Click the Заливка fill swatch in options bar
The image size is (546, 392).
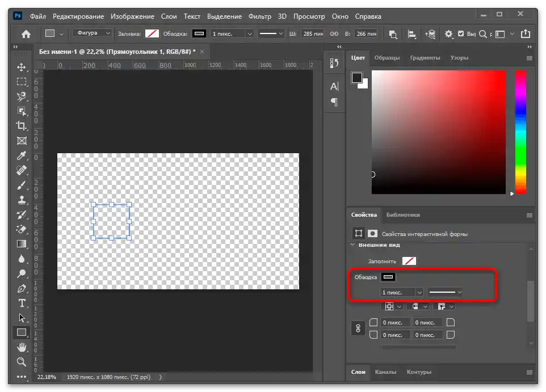[152, 33]
